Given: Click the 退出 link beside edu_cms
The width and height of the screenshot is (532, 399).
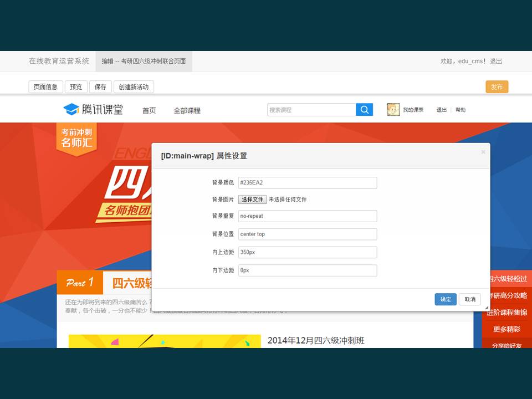Looking at the screenshot, I should pyautogui.click(x=496, y=62).
